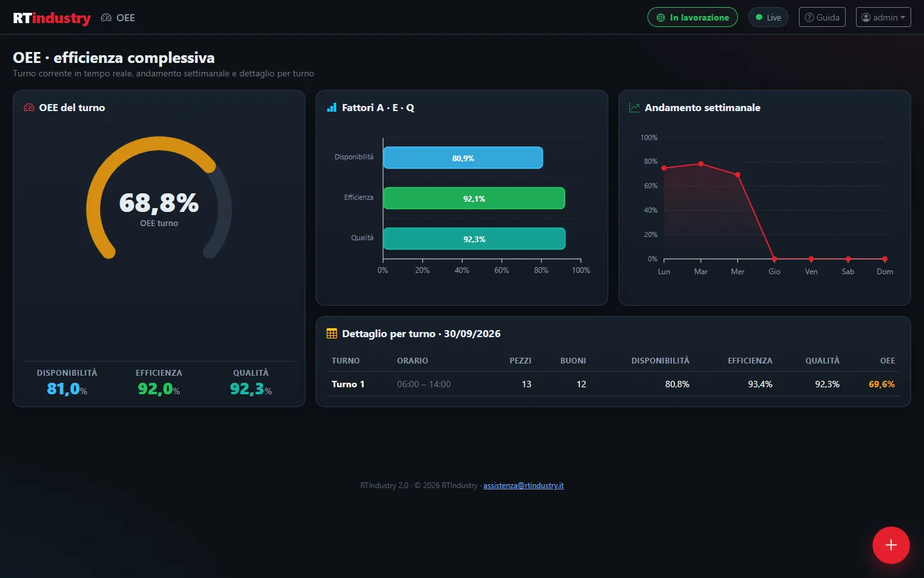Click the Lun data point on weekly chart
The height and width of the screenshot is (578, 924).
pyautogui.click(x=664, y=168)
